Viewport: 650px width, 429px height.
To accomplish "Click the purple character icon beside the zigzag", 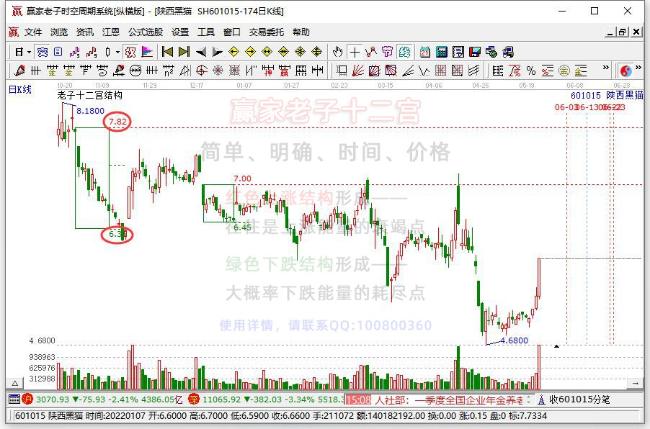I will click(x=387, y=52).
